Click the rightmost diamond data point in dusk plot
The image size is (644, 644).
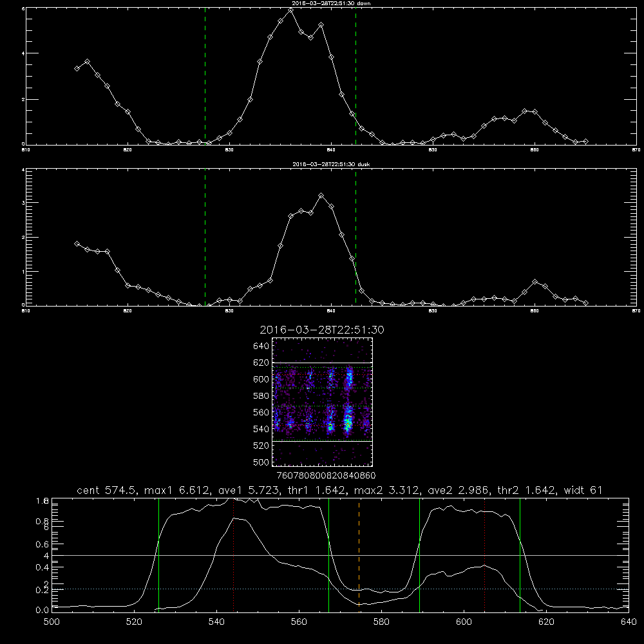click(x=585, y=303)
